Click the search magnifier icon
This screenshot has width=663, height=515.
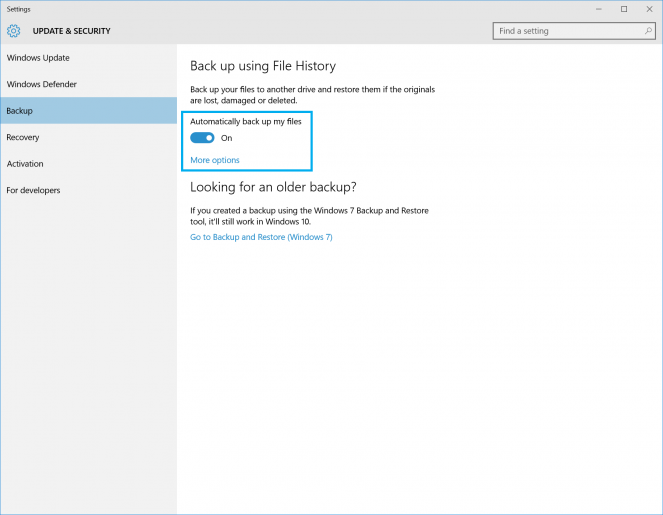[648, 31]
